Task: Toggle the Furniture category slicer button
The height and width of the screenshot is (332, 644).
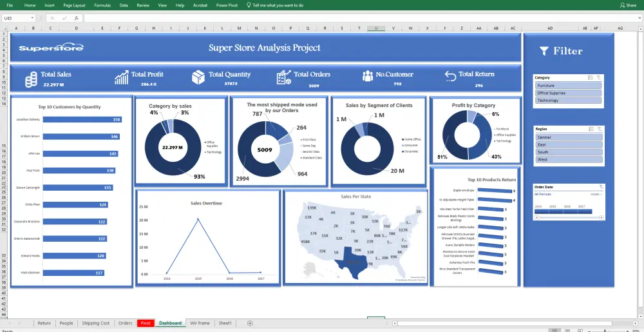Action: pos(569,86)
